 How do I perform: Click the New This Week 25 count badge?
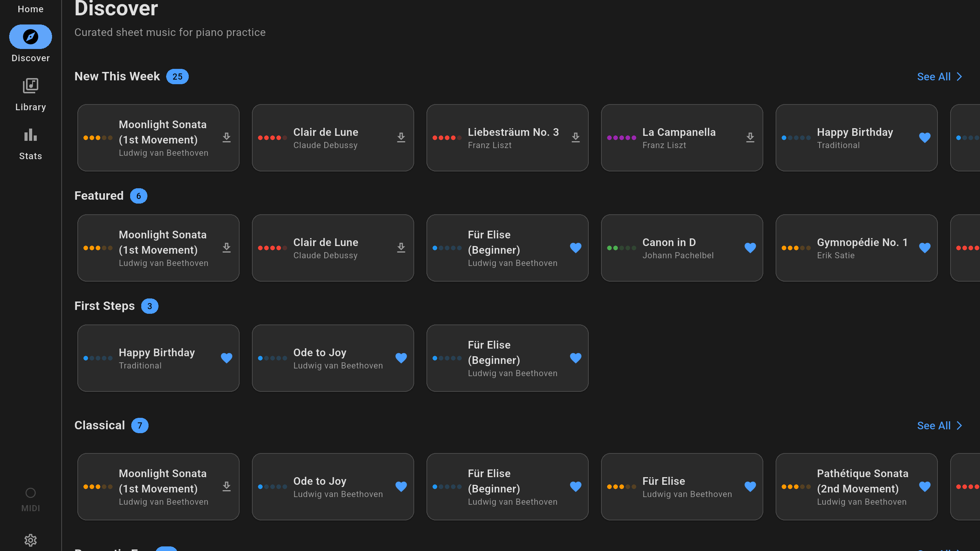point(177,77)
